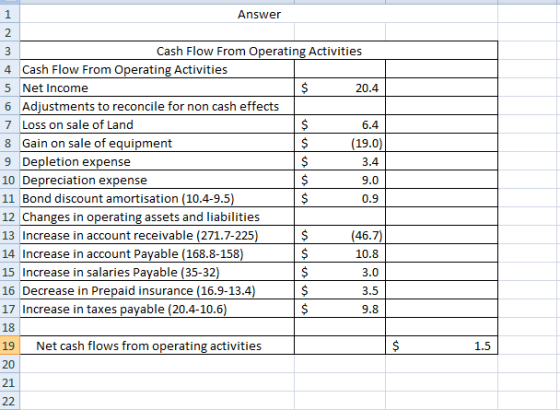Screen dimensions: 560x410
Task: Click the 'Answer' title cell
Action: point(259,14)
